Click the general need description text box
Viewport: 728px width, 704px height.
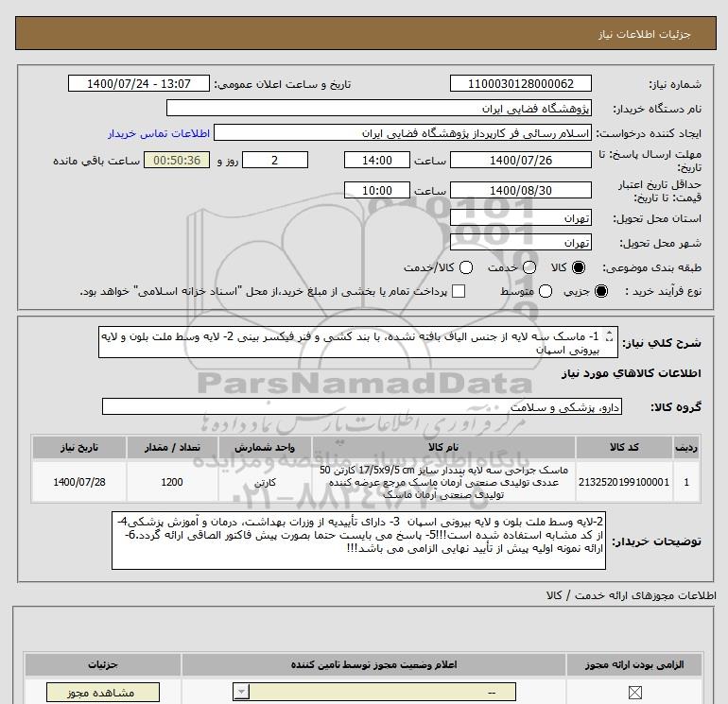click(x=358, y=342)
